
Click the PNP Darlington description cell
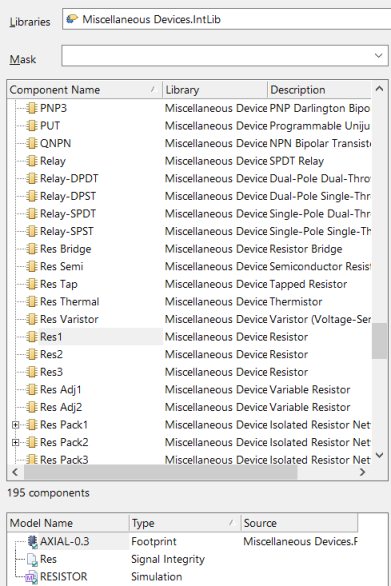(x=320, y=108)
